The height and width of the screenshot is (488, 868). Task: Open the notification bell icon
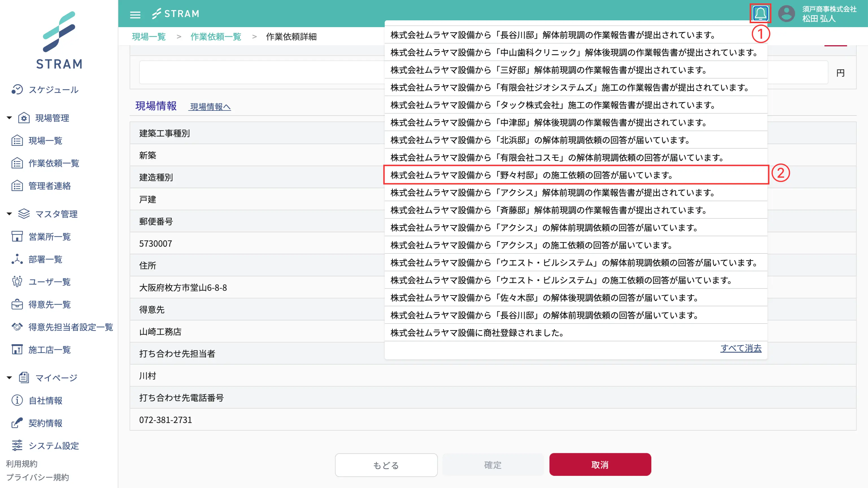(x=761, y=14)
